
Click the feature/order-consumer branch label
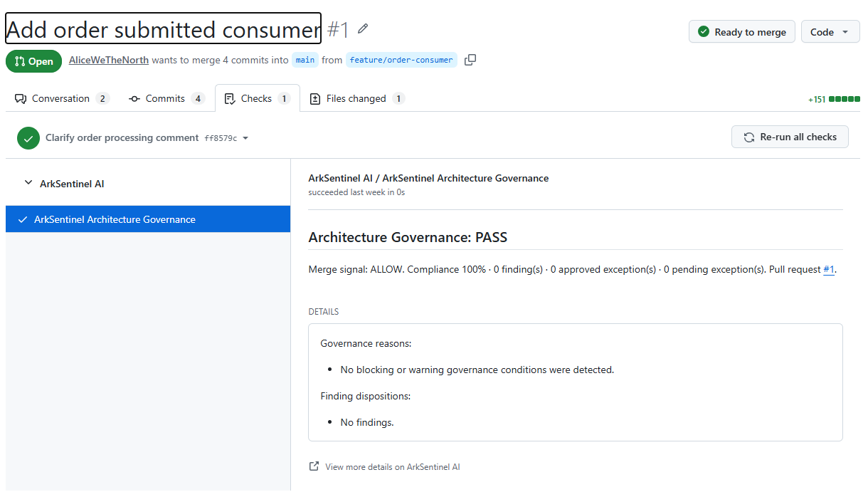point(401,60)
